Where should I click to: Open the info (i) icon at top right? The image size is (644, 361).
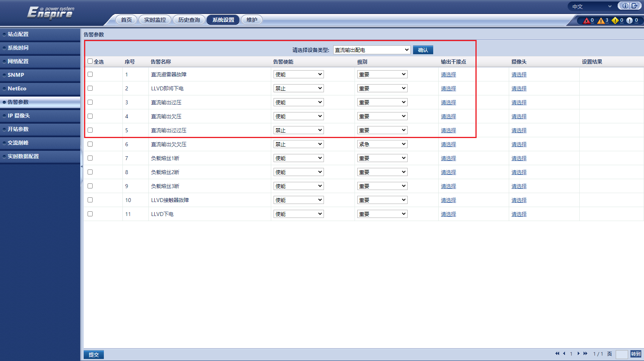625,6
